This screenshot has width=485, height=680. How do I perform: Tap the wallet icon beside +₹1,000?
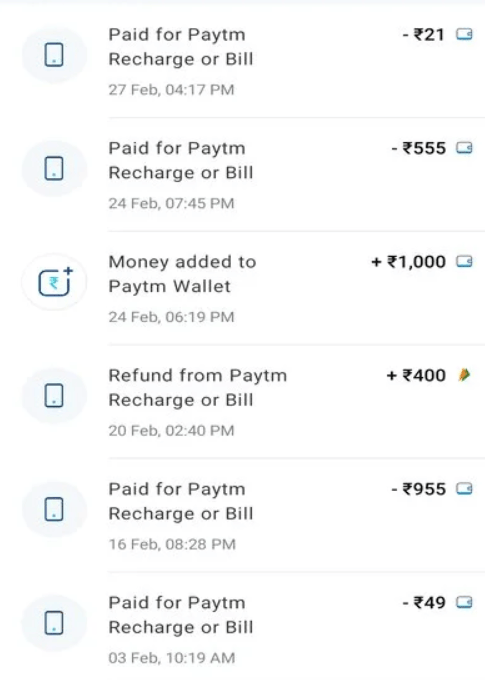pyautogui.click(x=464, y=262)
